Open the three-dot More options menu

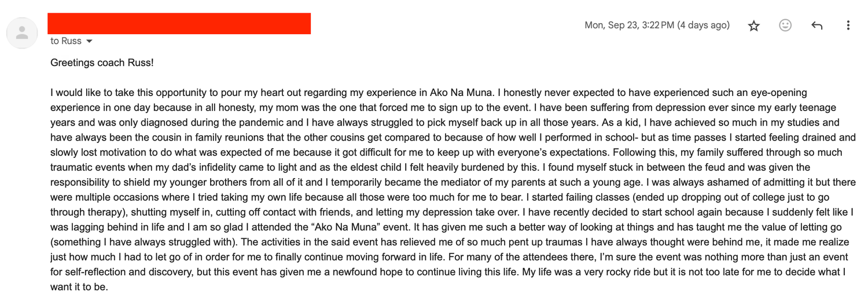(x=848, y=25)
